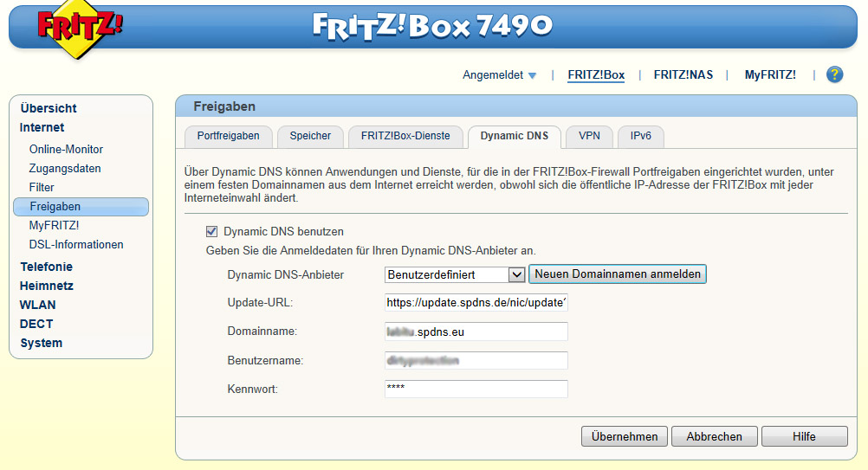The width and height of the screenshot is (868, 470).
Task: Switch to the VPN tab
Action: 589,136
